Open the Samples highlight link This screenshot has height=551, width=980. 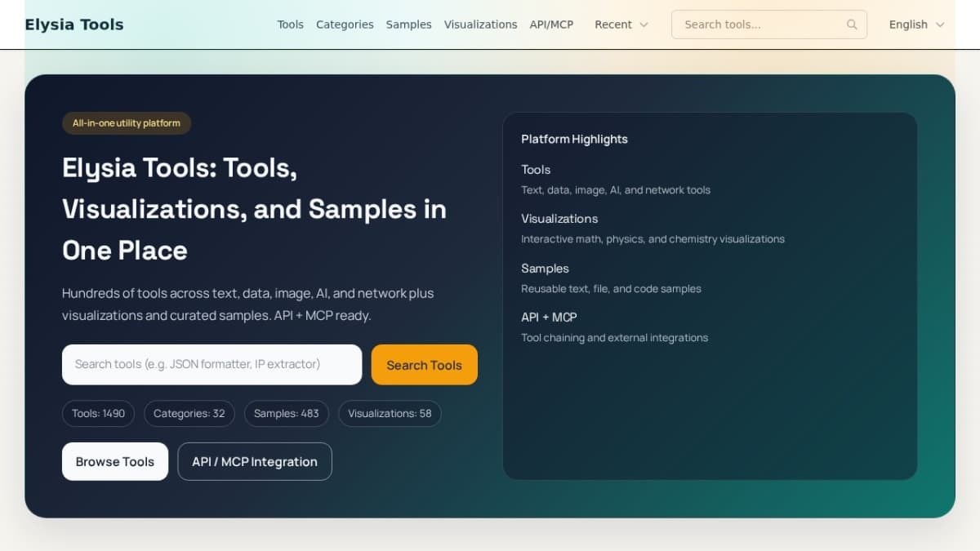tap(545, 268)
